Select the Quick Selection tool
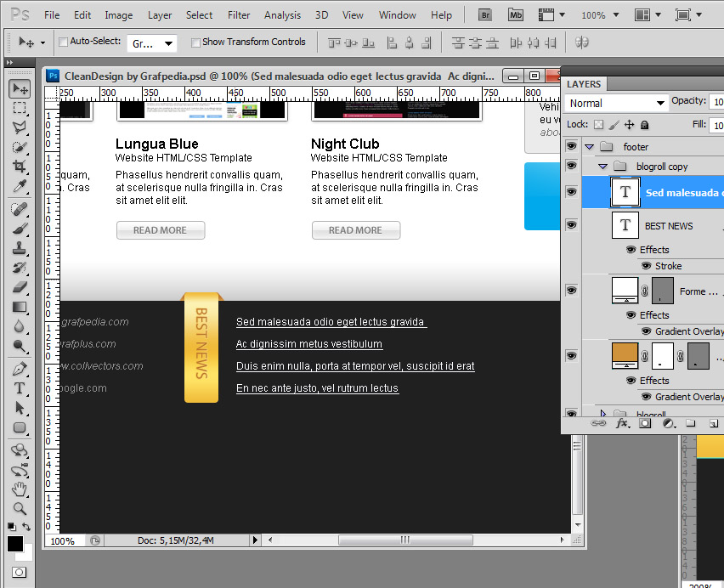The width and height of the screenshot is (724, 588). click(20, 147)
